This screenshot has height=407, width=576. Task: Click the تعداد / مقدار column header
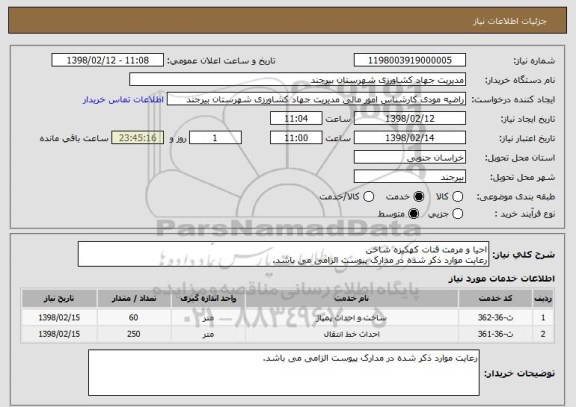[134, 298]
